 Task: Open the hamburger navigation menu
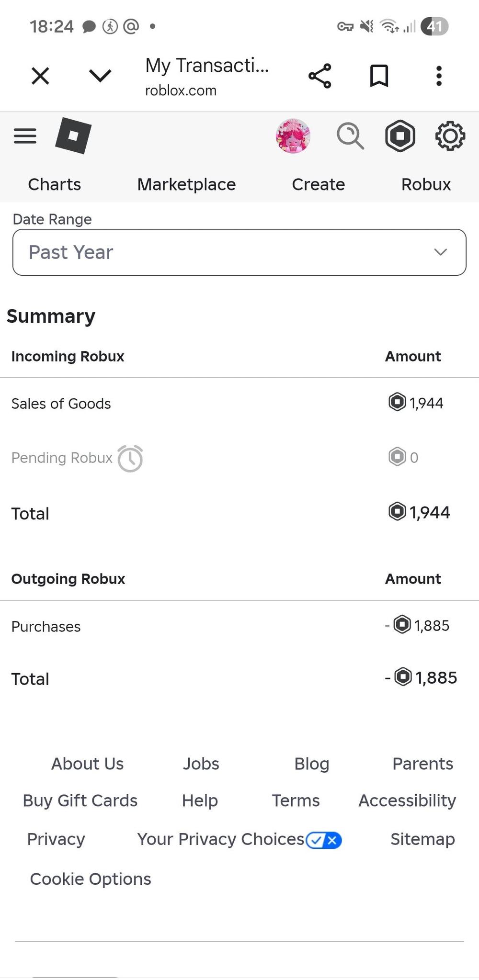tap(25, 136)
